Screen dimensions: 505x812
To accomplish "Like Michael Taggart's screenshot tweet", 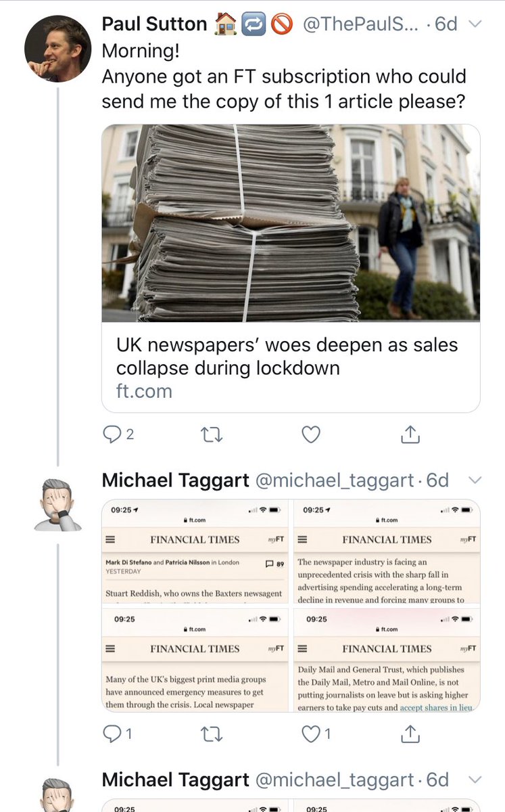I will (316, 734).
